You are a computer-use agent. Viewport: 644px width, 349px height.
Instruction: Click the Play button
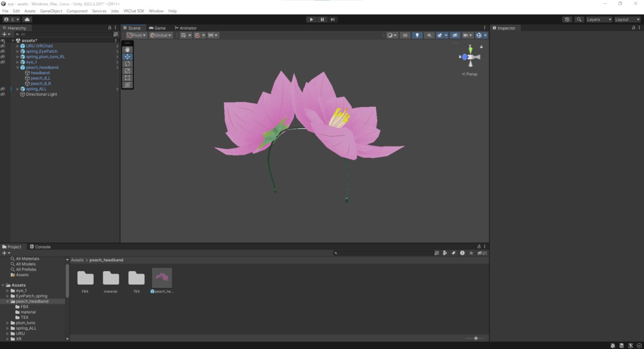[311, 19]
